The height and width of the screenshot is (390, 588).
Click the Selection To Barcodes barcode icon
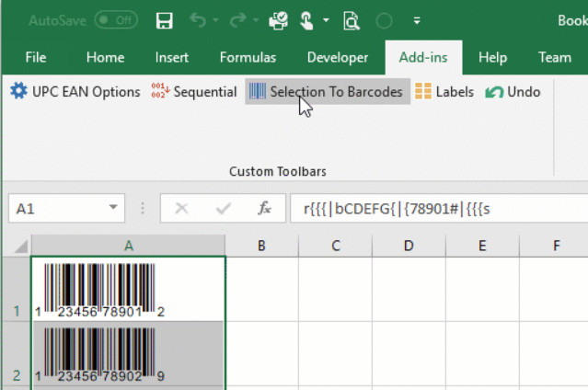coord(258,91)
